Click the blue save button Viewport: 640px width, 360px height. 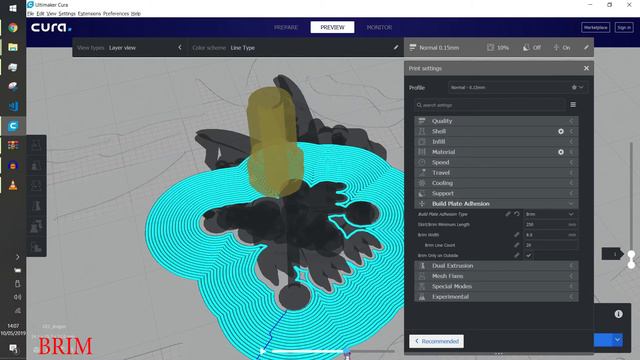(x=603, y=340)
